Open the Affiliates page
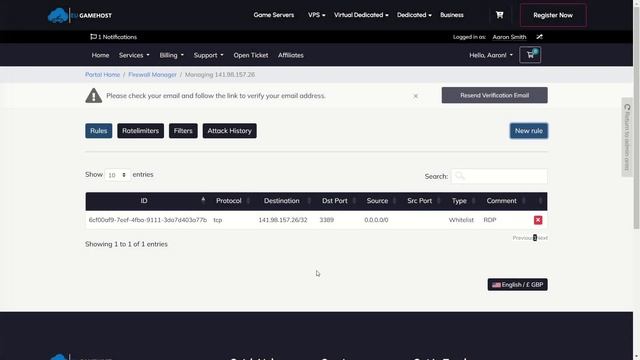Image resolution: width=640 pixels, height=360 pixels. (x=291, y=55)
